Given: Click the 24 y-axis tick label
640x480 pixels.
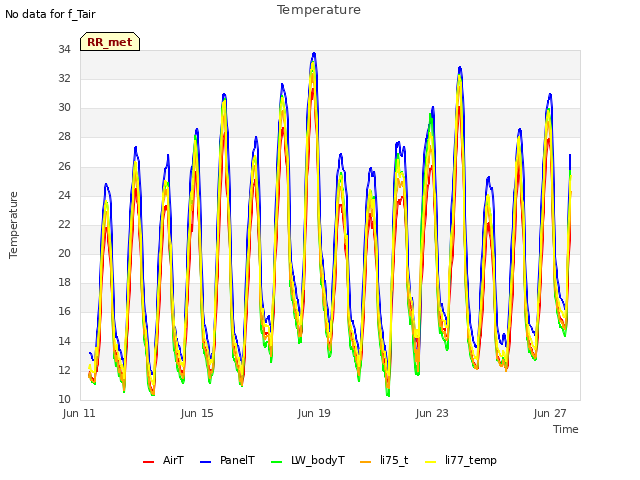Looking at the screenshot, I should click(x=64, y=195).
